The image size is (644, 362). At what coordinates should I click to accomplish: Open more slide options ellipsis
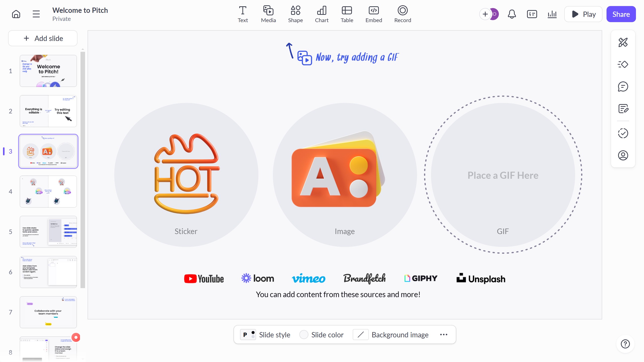tap(444, 335)
